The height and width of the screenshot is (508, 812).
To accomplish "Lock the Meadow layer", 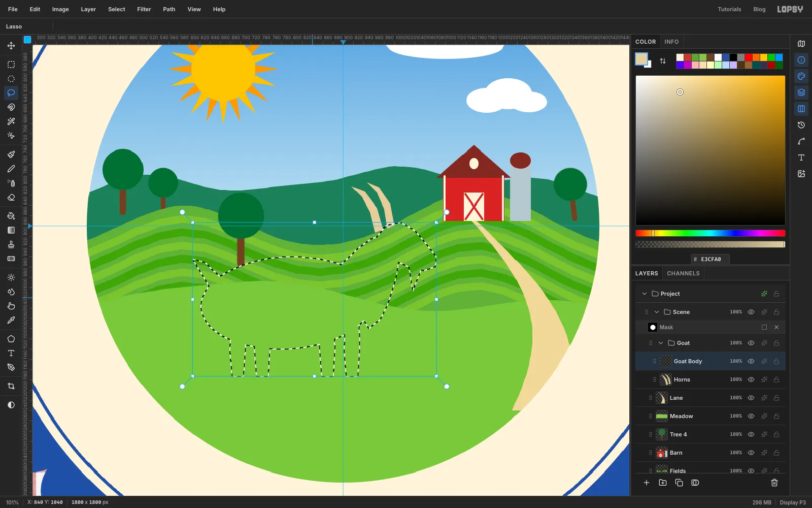I will [x=776, y=416].
